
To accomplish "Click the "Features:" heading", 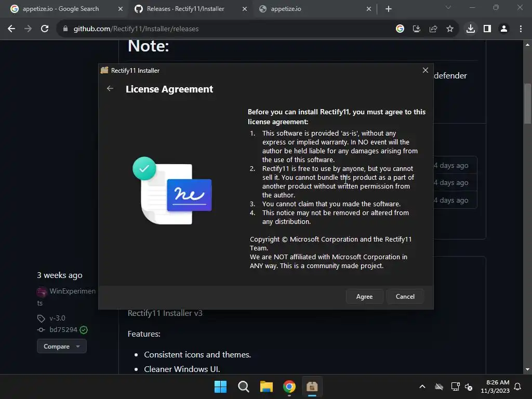I will click(144, 334).
